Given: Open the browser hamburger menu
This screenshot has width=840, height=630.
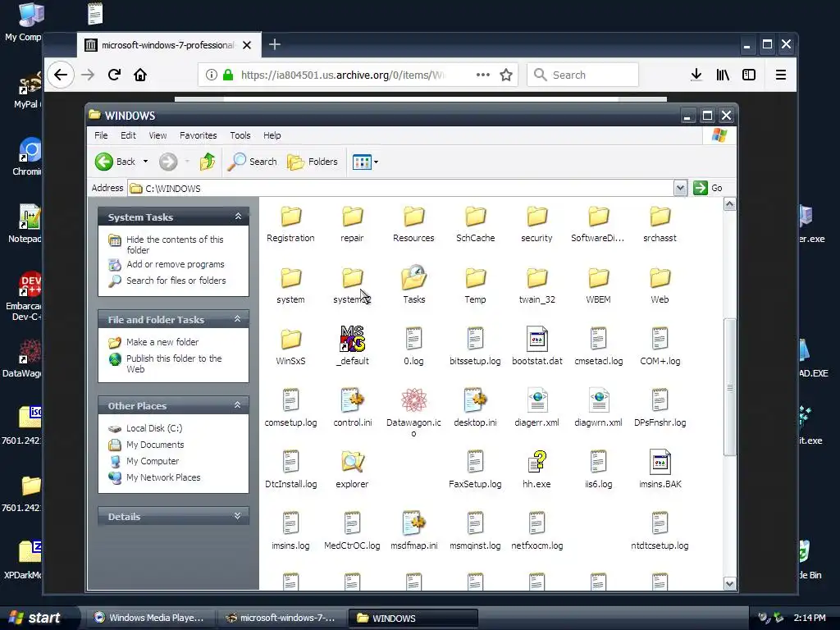Looking at the screenshot, I should click(x=781, y=75).
